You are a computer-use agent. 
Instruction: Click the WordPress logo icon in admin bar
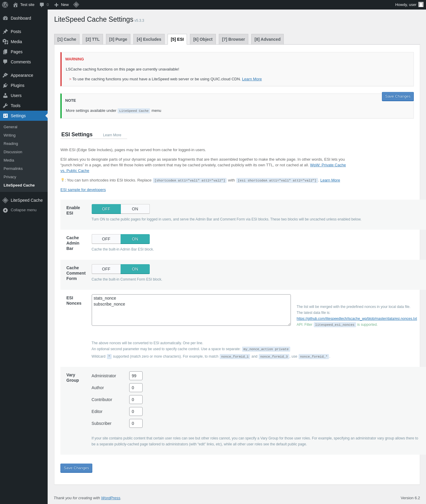point(5,5)
